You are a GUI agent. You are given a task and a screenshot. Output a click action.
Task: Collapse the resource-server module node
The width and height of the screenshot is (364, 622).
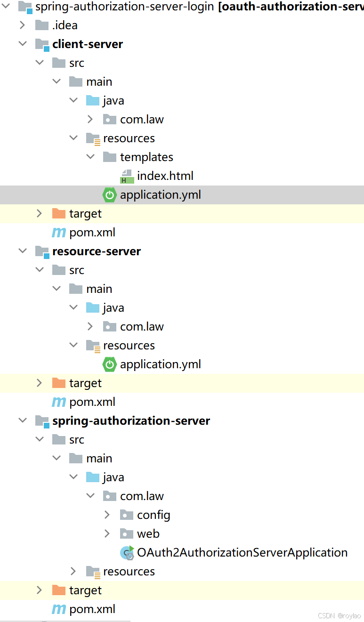coord(23,251)
